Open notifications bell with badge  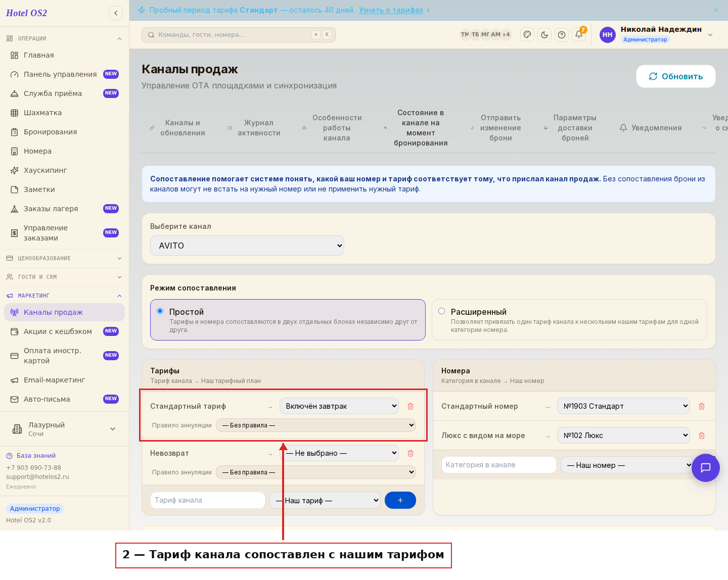click(579, 35)
